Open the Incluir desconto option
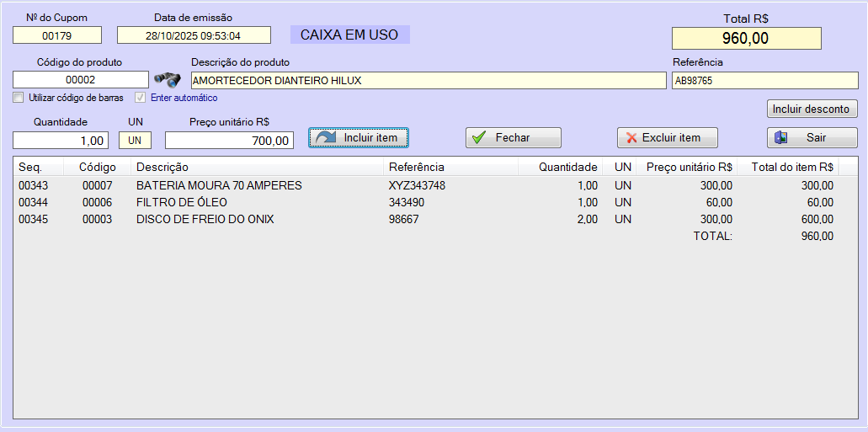The height and width of the screenshot is (432, 868). point(812,109)
